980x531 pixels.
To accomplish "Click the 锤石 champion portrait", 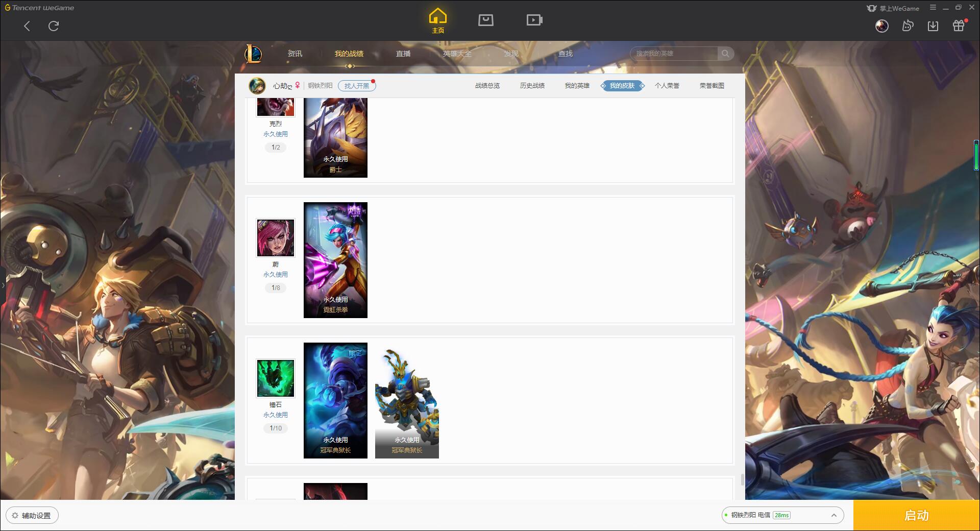I will (x=276, y=378).
